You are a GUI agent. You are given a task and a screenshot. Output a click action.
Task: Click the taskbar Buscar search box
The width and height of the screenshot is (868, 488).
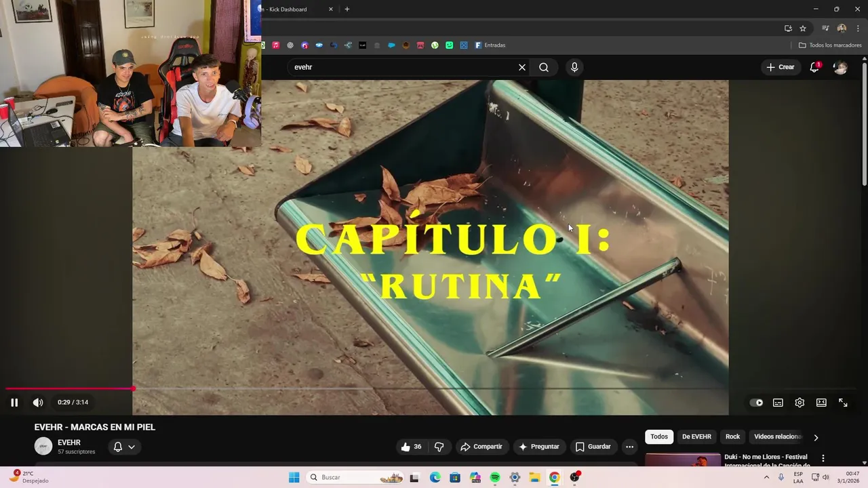coord(355,477)
